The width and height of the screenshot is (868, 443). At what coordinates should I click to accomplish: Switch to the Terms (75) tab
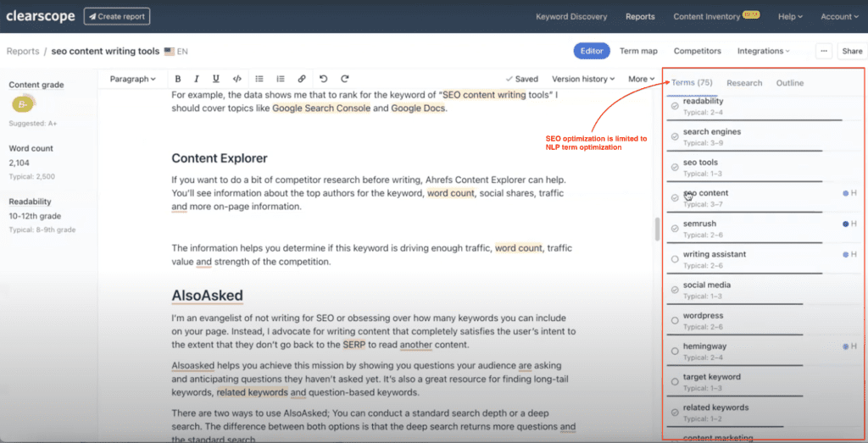[692, 83]
